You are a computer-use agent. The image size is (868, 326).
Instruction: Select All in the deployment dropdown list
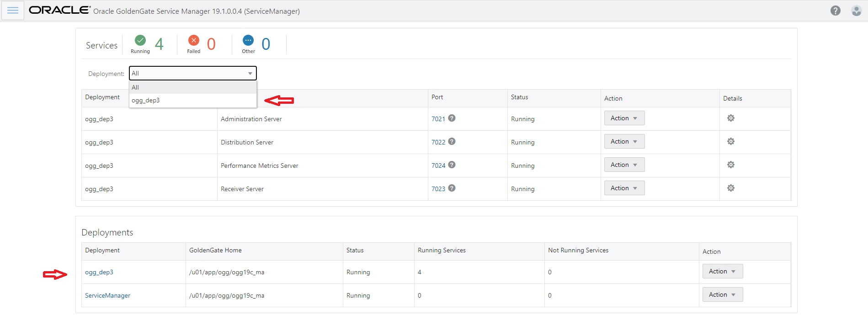click(x=192, y=87)
